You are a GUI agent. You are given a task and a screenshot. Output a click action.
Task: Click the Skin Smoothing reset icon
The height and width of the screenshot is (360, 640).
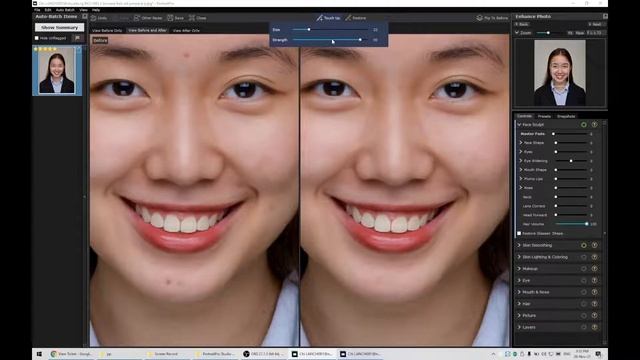594,245
